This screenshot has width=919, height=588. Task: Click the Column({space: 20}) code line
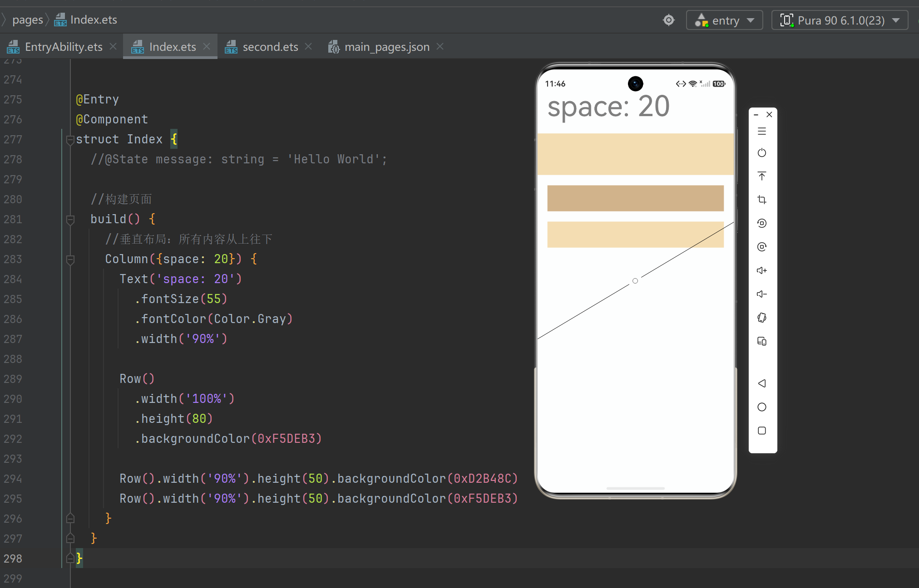pyautogui.click(x=181, y=260)
